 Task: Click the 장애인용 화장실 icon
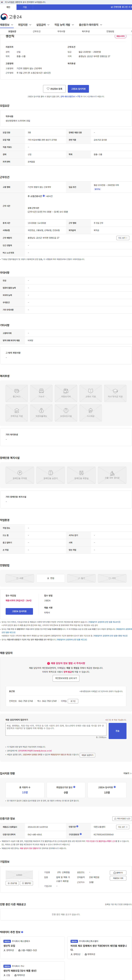81,475
